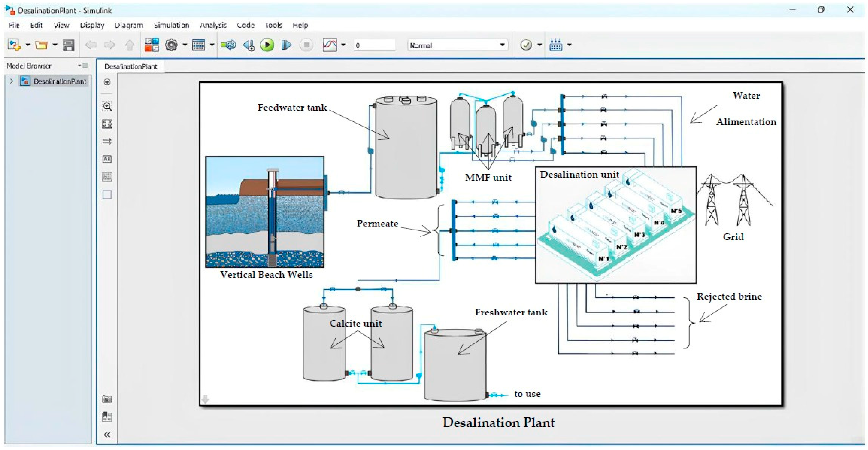
Task: Click the Annotation text tool icon
Action: point(107,159)
